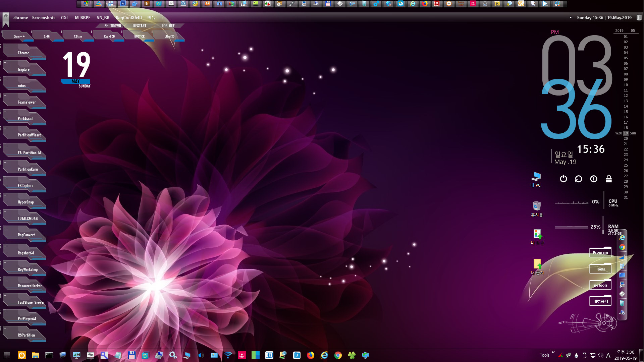Open Internet Explorer in the top dock

(x=413, y=4)
